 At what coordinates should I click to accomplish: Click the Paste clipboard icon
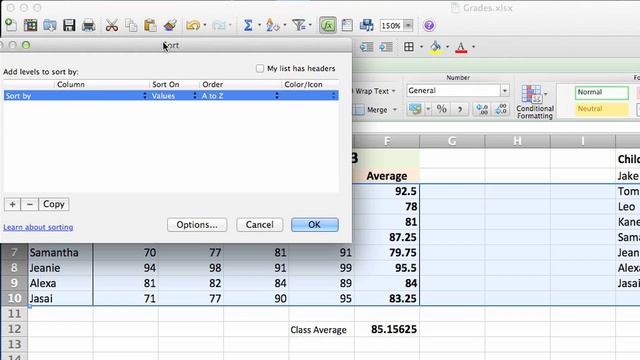[150, 25]
